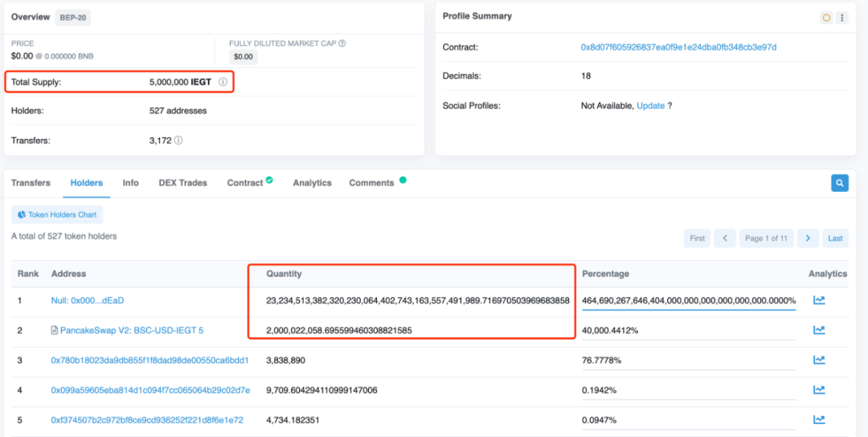Click the 4,734.182351 quantity value
The height and width of the screenshot is (437, 868).
pyautogui.click(x=293, y=420)
